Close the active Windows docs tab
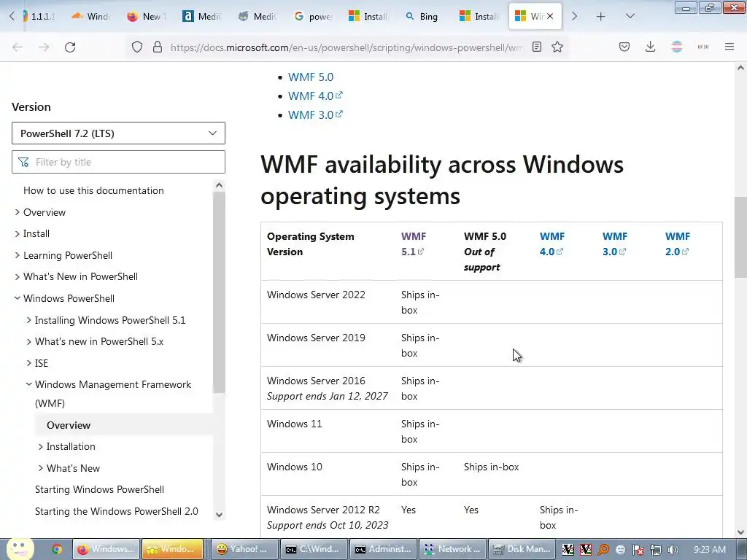 click(x=550, y=17)
